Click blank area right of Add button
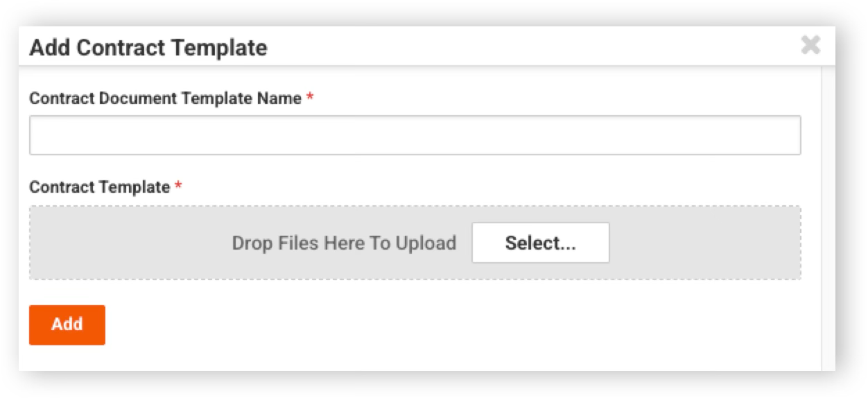 (x=458, y=325)
